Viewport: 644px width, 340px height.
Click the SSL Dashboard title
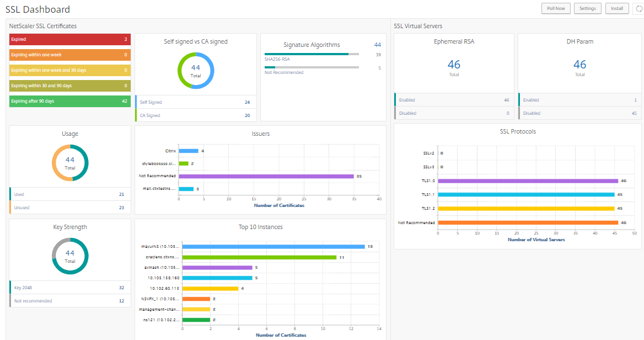pos(37,9)
